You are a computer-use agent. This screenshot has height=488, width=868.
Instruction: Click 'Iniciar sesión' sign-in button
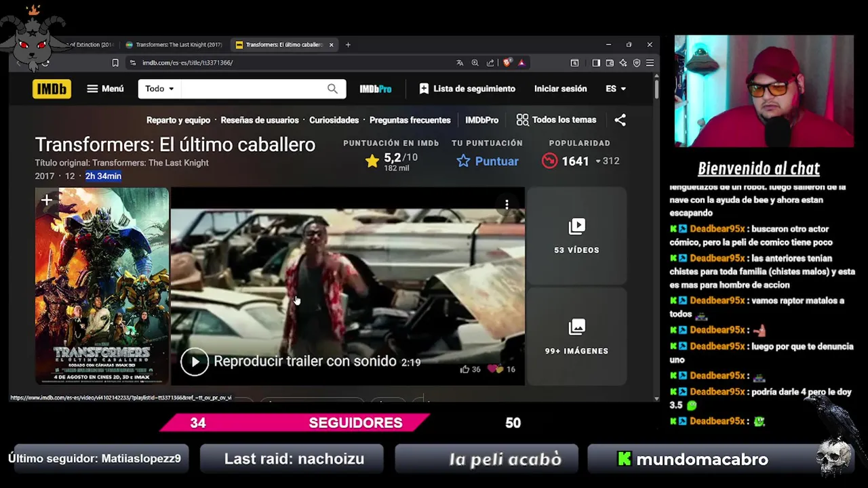[x=560, y=89]
